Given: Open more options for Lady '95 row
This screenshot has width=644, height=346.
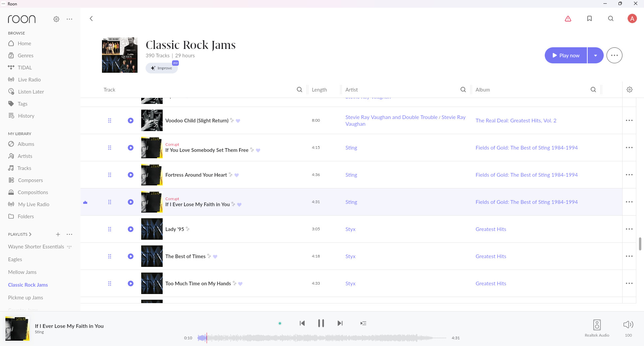Looking at the screenshot, I should click(x=629, y=229).
